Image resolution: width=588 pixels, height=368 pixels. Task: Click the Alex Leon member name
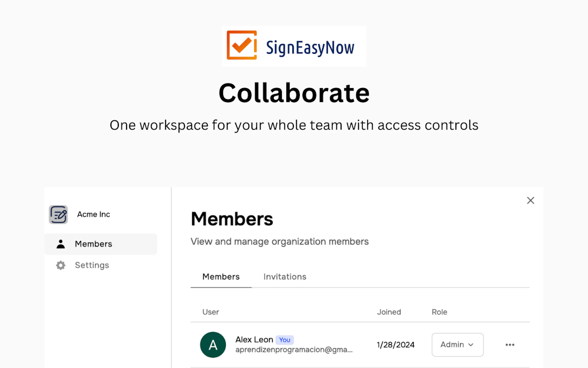[x=254, y=339]
